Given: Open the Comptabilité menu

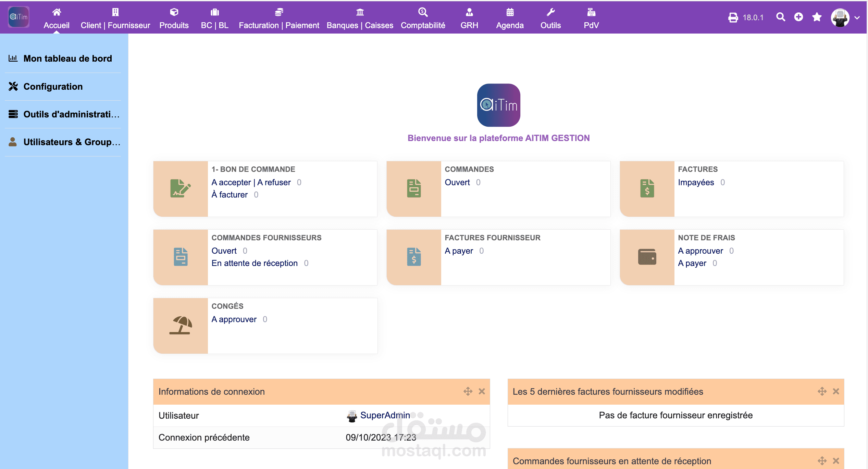Looking at the screenshot, I should (x=423, y=18).
